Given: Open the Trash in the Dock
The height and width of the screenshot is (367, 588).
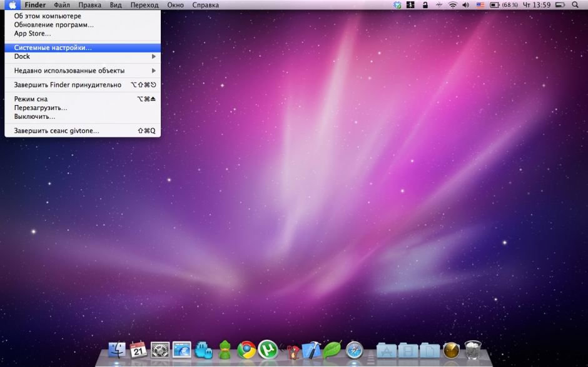Looking at the screenshot, I should pos(472,350).
